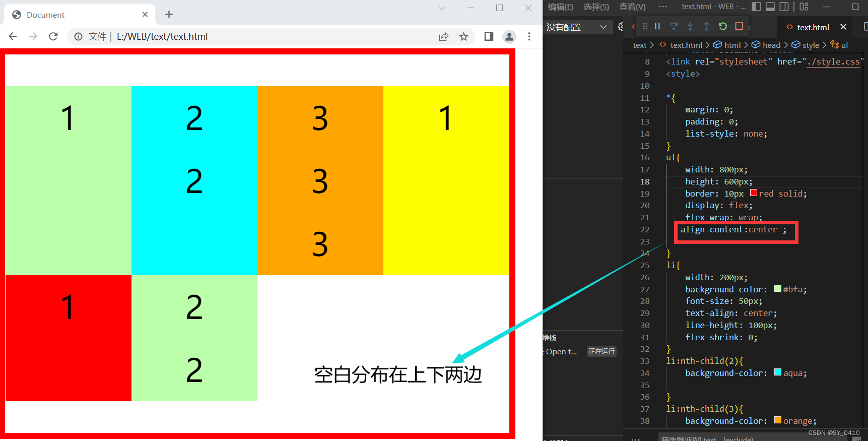Open the 没有配置 debug configuration dropdown
The width and height of the screenshot is (868, 441).
(x=577, y=27)
